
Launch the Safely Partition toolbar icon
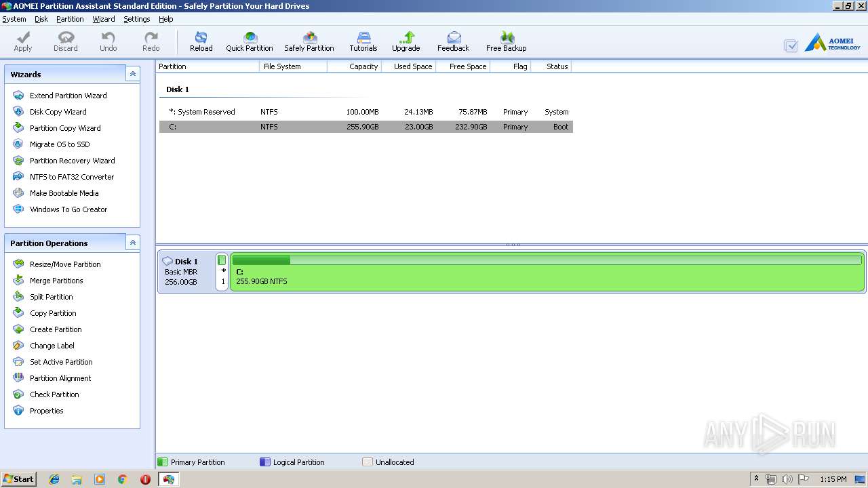click(309, 38)
